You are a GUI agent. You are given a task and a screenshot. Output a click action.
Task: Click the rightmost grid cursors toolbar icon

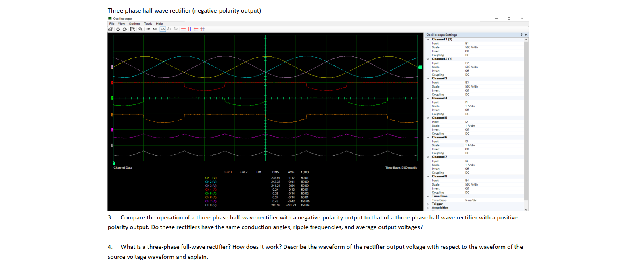203,29
